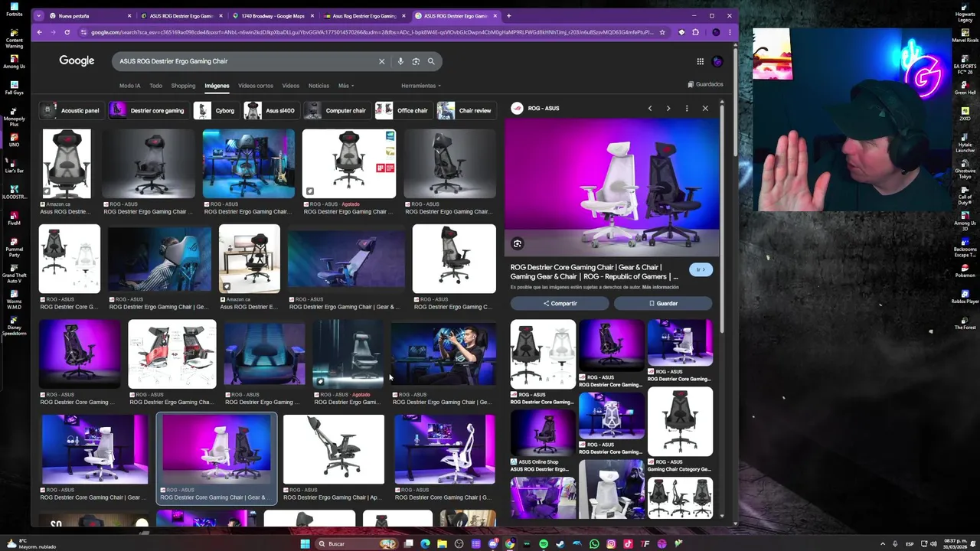This screenshot has height=551, width=980.
Task: Filter by Office chair chip
Action: point(403,110)
